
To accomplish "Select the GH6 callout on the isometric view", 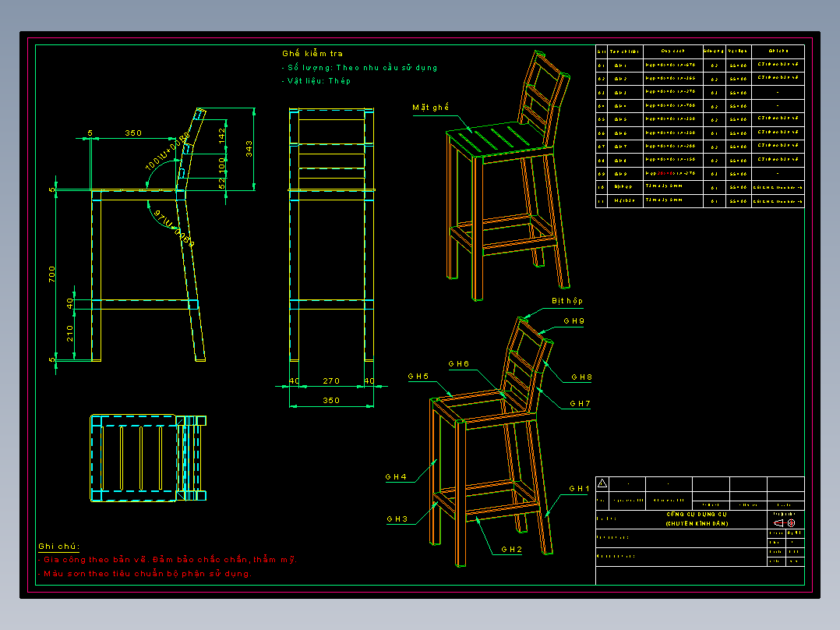I will 458,364.
